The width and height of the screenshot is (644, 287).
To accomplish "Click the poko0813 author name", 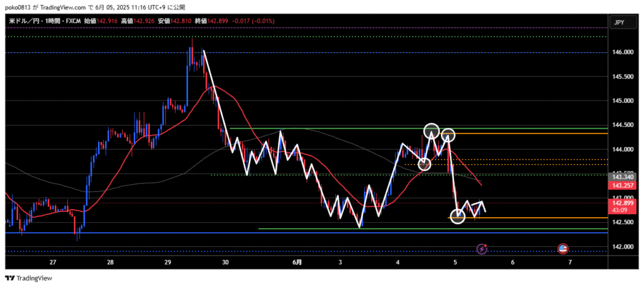I will [x=17, y=6].
